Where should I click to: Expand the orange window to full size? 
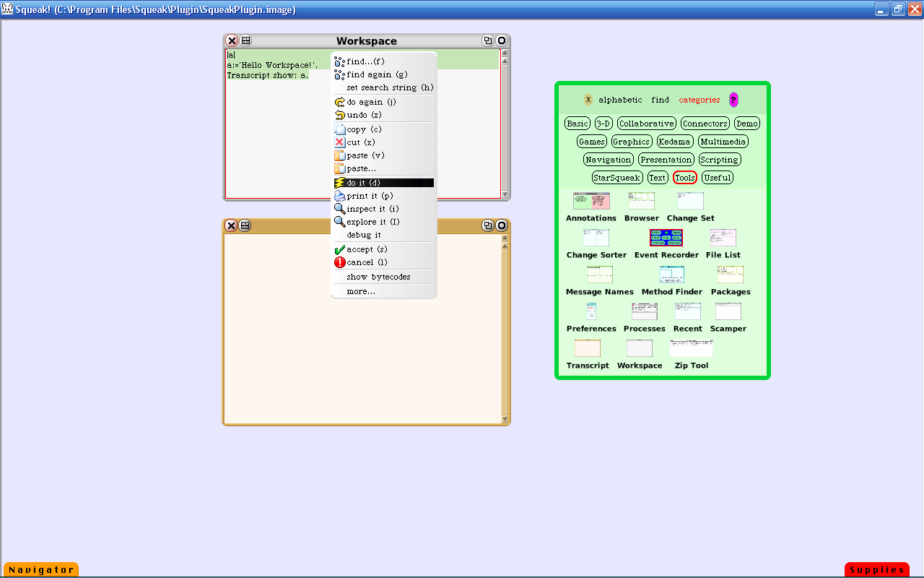point(488,225)
